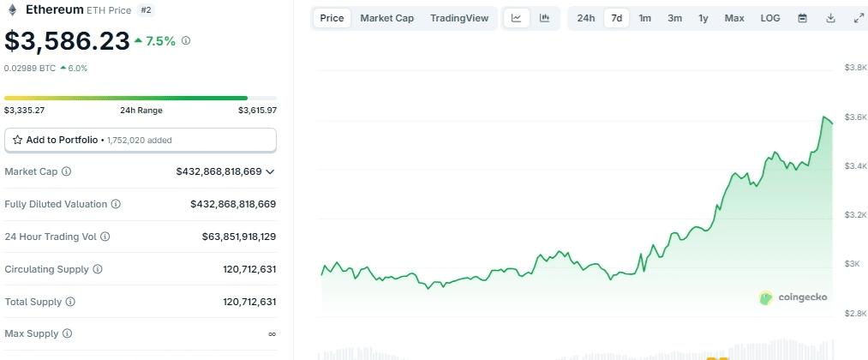Toggle LOG scale on chart
The height and width of the screenshot is (360, 868).
[770, 18]
